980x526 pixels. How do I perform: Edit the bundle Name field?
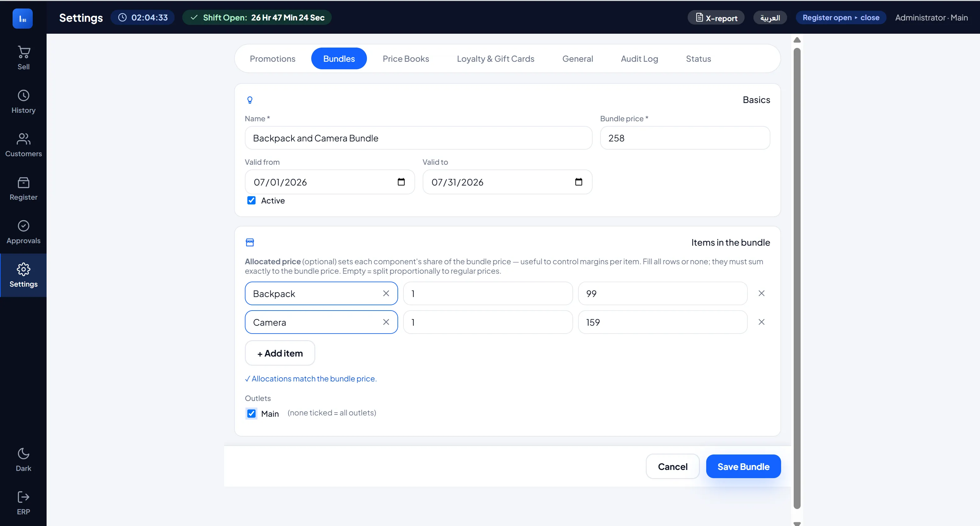click(419, 138)
